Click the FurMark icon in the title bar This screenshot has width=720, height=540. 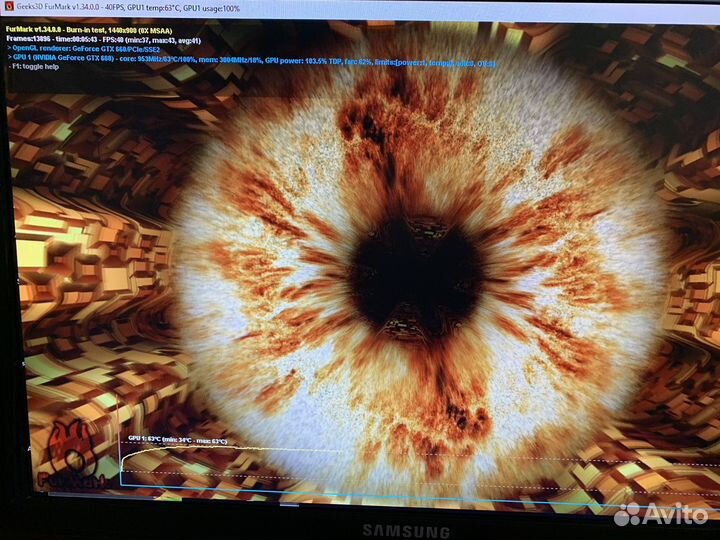click(x=8, y=7)
